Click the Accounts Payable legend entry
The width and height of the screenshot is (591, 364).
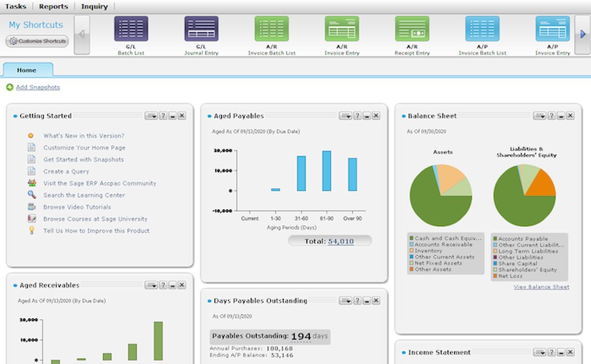pos(521,238)
